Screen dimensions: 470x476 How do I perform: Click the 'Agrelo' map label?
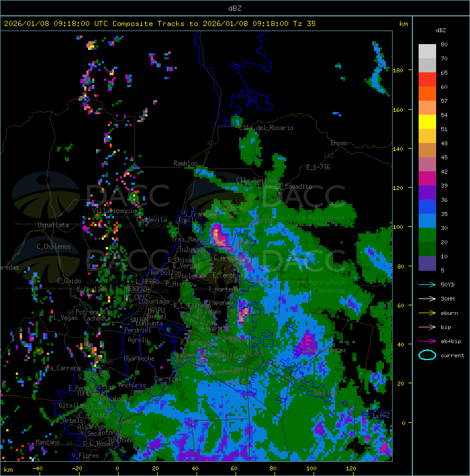click(x=138, y=340)
